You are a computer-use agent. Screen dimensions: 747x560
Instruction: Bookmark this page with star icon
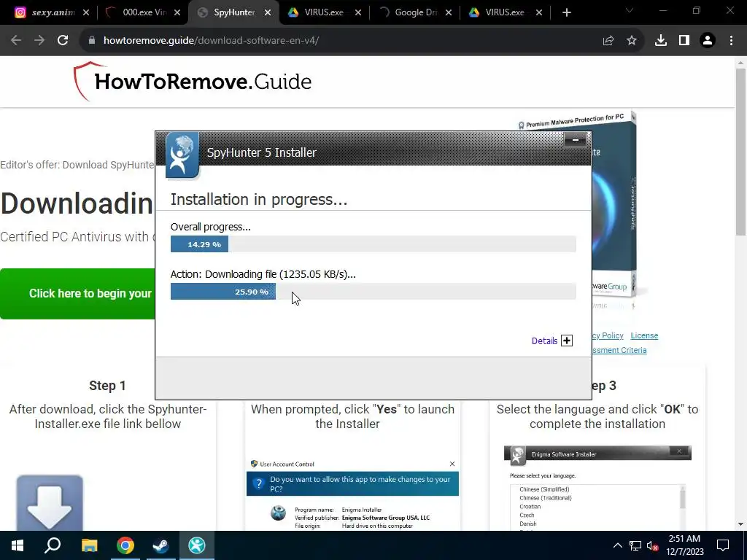tap(632, 41)
